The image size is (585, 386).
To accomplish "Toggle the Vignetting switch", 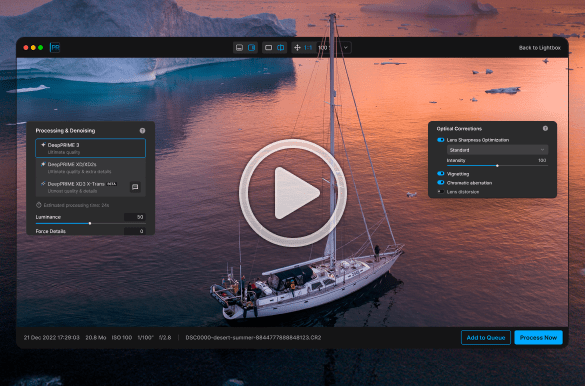I will [x=441, y=173].
